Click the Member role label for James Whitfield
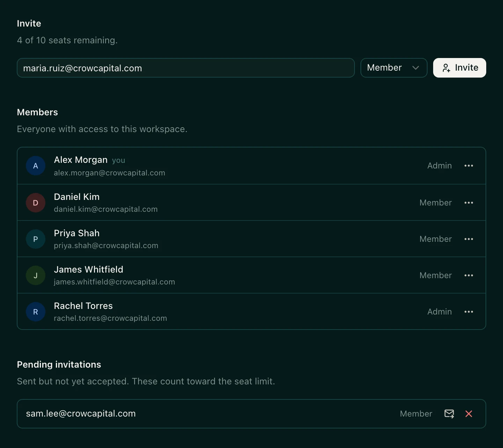The image size is (503, 448). click(x=436, y=275)
